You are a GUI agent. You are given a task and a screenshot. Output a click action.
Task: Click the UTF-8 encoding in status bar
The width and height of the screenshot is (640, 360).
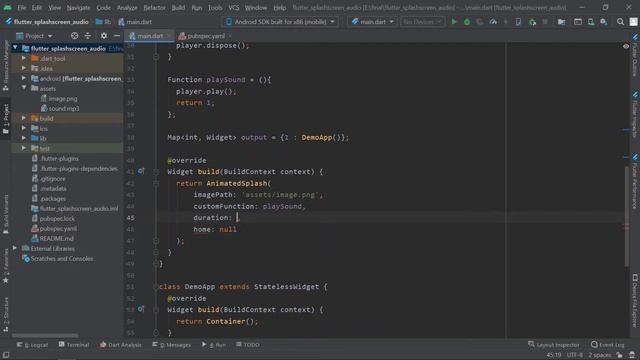574,355
